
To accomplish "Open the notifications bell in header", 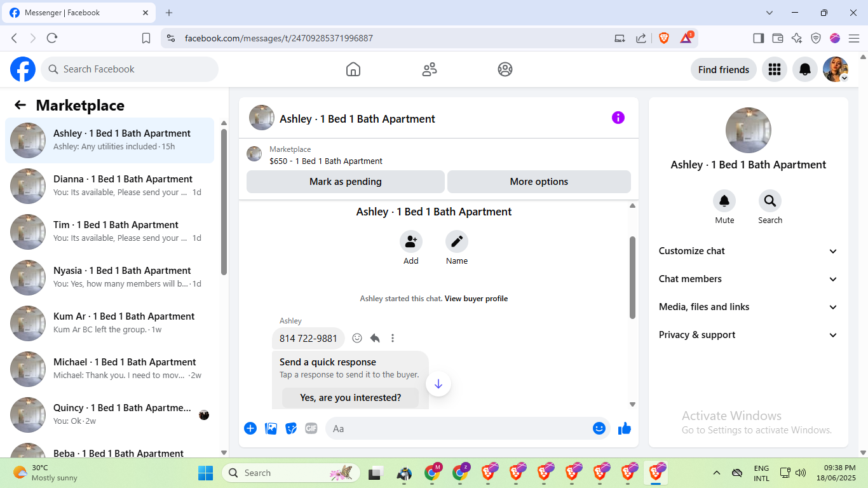I will coord(804,69).
